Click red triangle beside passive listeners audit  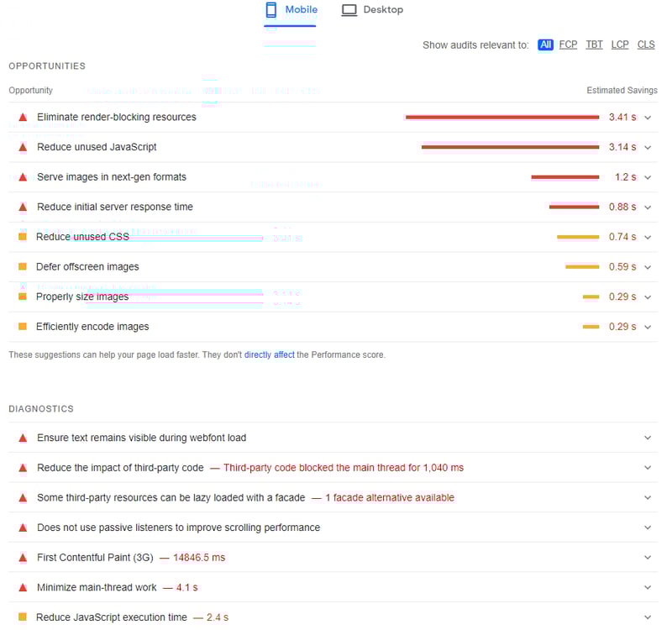[x=24, y=528]
